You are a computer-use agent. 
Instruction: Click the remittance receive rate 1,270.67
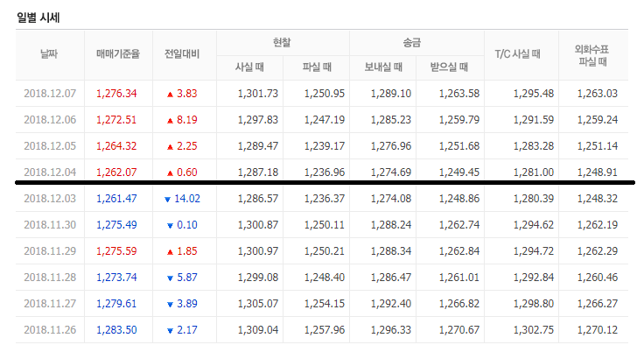459,330
